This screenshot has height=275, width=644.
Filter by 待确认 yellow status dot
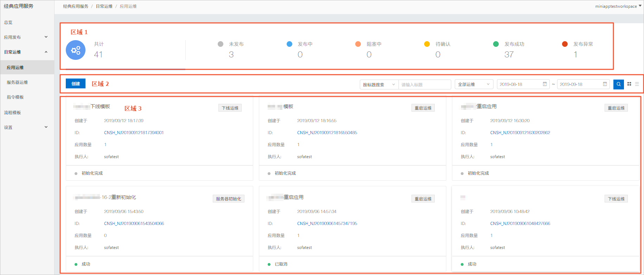[427, 44]
